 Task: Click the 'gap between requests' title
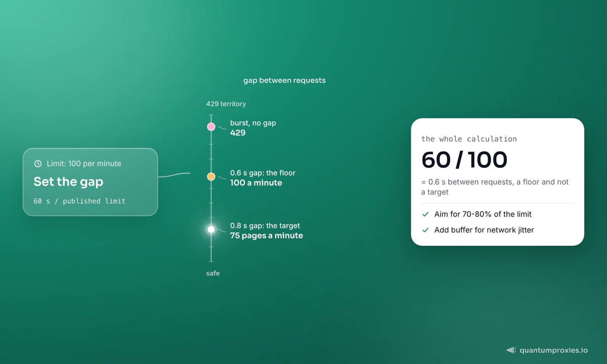[x=284, y=80]
